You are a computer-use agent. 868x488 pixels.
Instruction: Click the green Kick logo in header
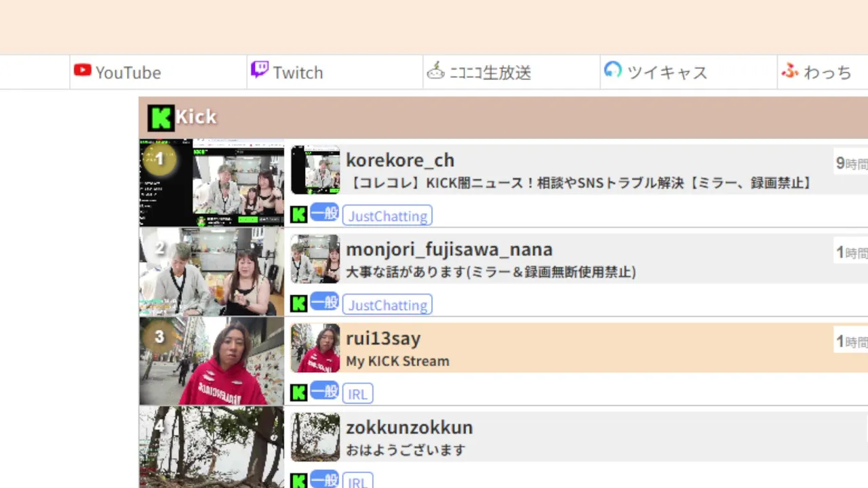click(161, 118)
